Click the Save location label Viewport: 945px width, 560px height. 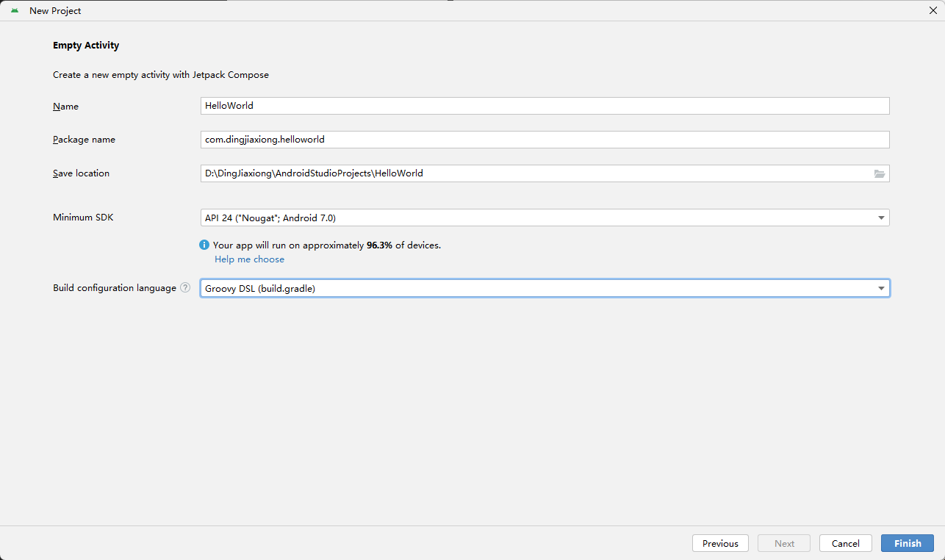[81, 173]
